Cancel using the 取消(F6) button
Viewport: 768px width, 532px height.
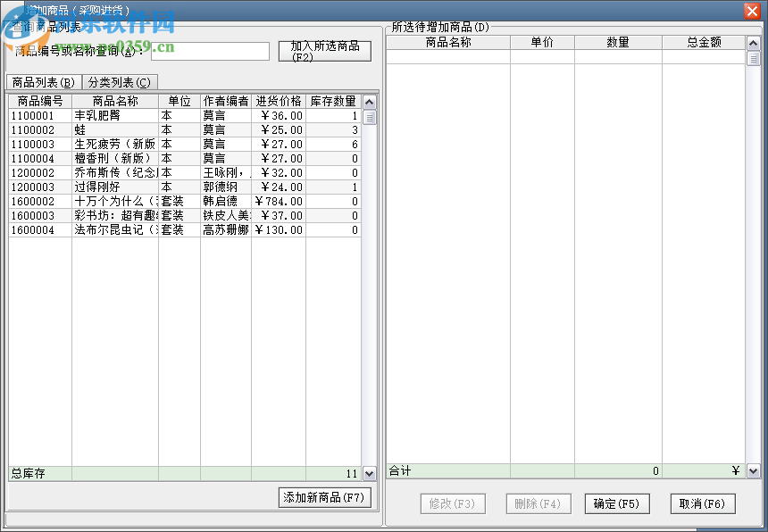pos(703,503)
